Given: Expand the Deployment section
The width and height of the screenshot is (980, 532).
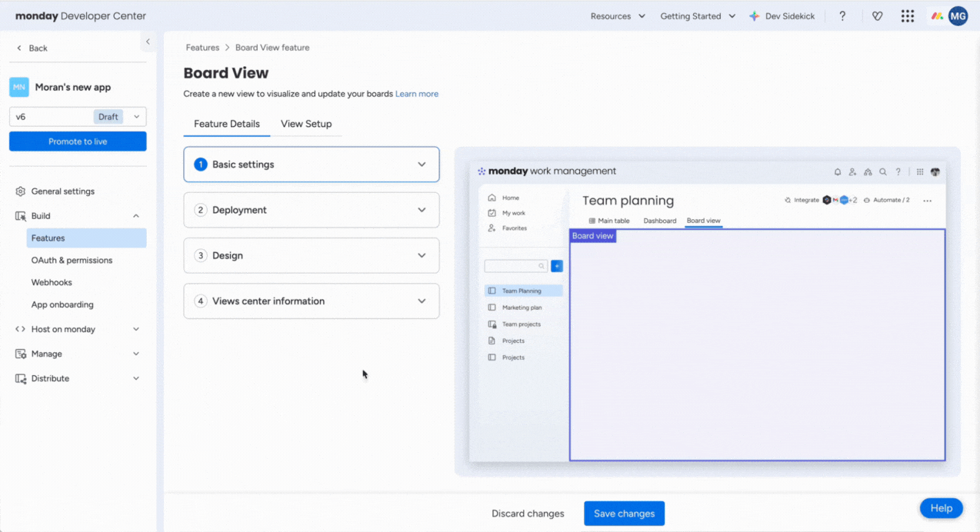Looking at the screenshot, I should coord(311,210).
